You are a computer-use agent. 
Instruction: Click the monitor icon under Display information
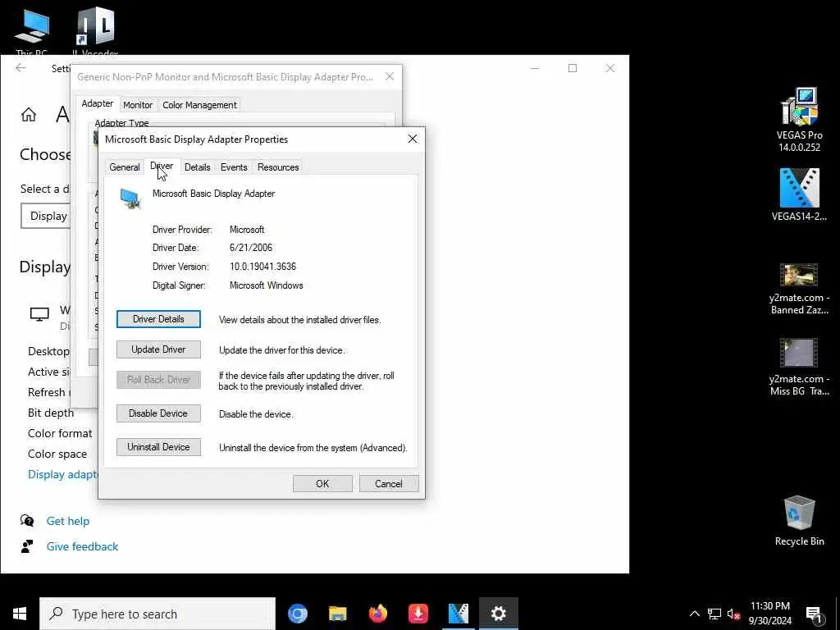click(39, 314)
